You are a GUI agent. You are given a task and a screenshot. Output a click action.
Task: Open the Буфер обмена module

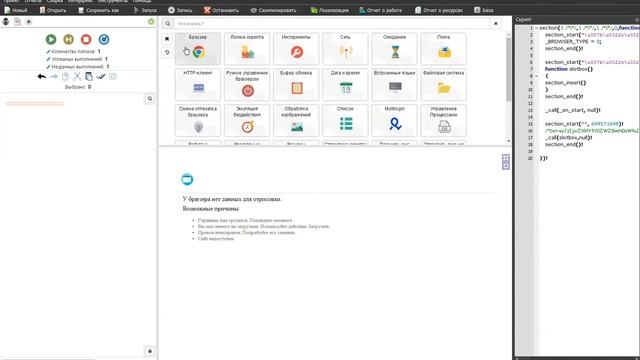pos(296,84)
